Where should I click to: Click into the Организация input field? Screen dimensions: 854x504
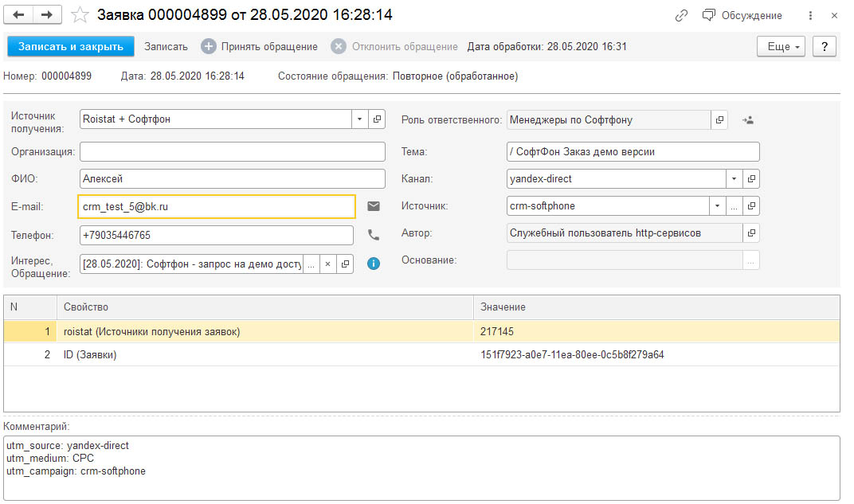click(x=233, y=151)
